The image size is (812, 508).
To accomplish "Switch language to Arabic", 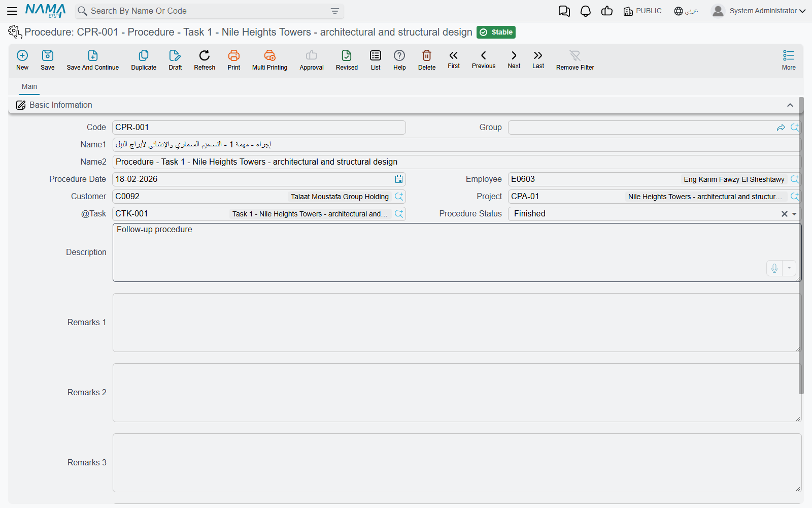I will (x=686, y=11).
